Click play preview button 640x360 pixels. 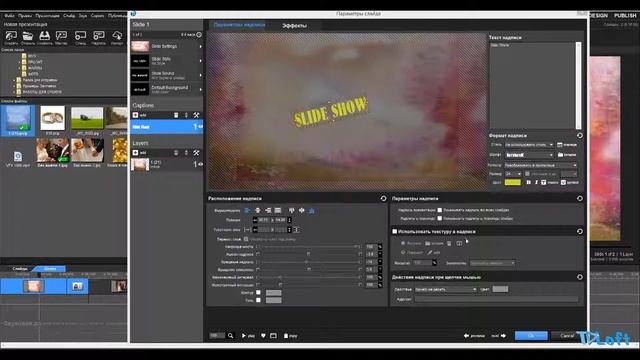click(x=248, y=336)
